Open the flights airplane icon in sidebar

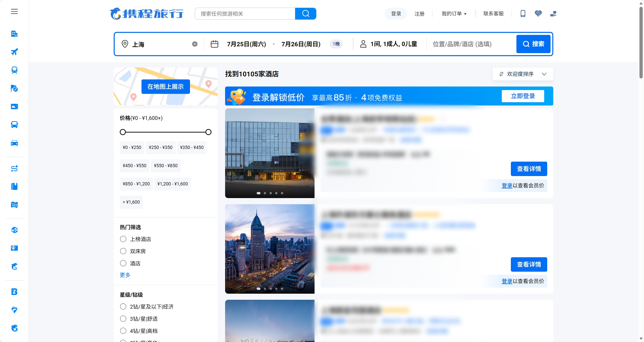(x=14, y=52)
